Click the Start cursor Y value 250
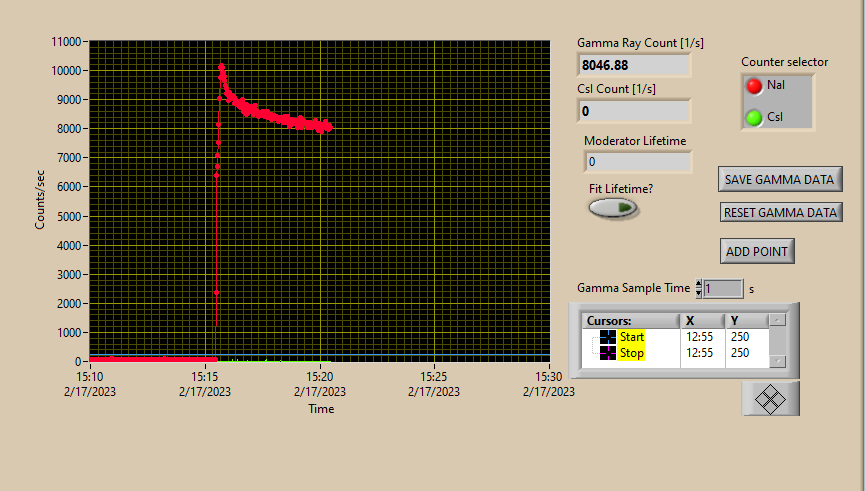This screenshot has width=865, height=491. (x=740, y=337)
